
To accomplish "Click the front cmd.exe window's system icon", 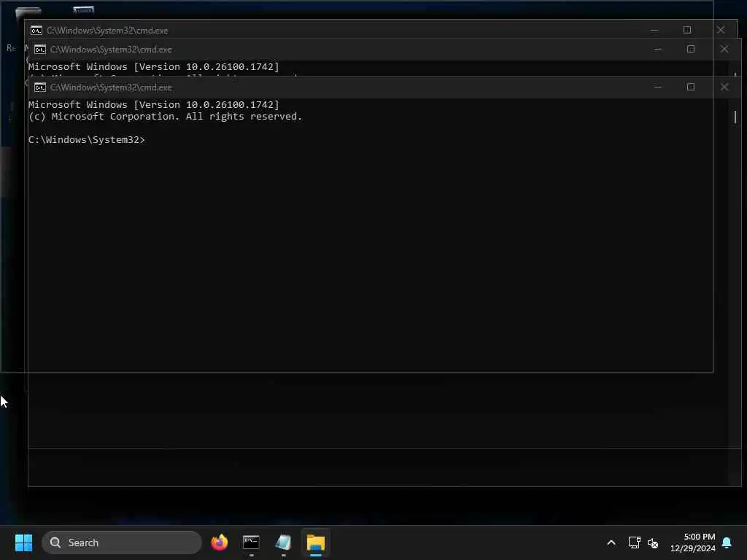I will [40, 87].
